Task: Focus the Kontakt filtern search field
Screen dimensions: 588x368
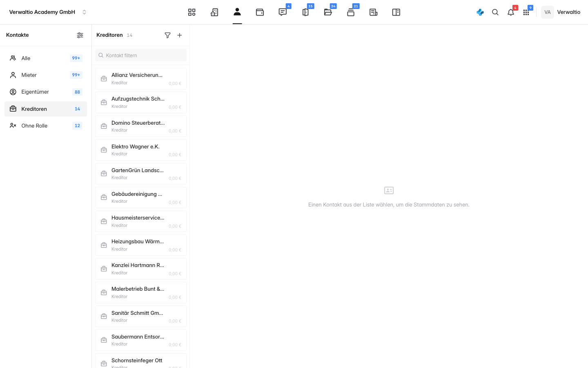Action: (x=141, y=55)
